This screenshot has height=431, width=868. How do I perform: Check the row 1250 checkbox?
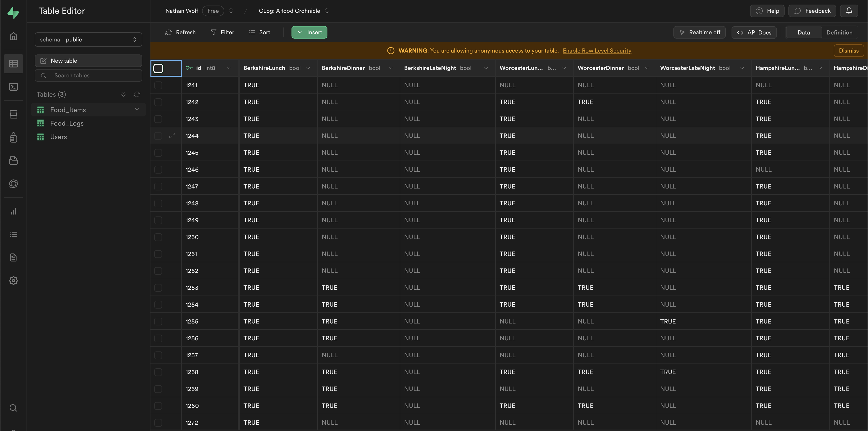coord(158,237)
